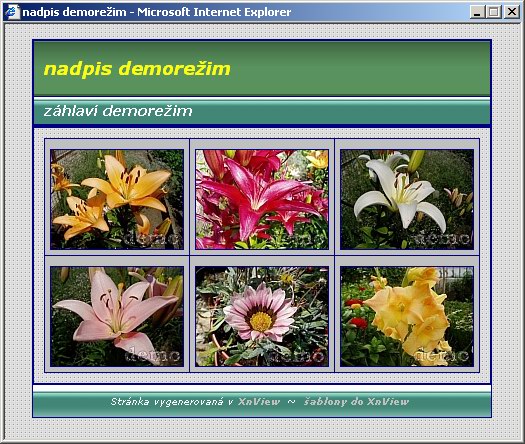Click the "nadpis demorežim" yellow heading
Screen dimensions: 525x444
pos(137,69)
